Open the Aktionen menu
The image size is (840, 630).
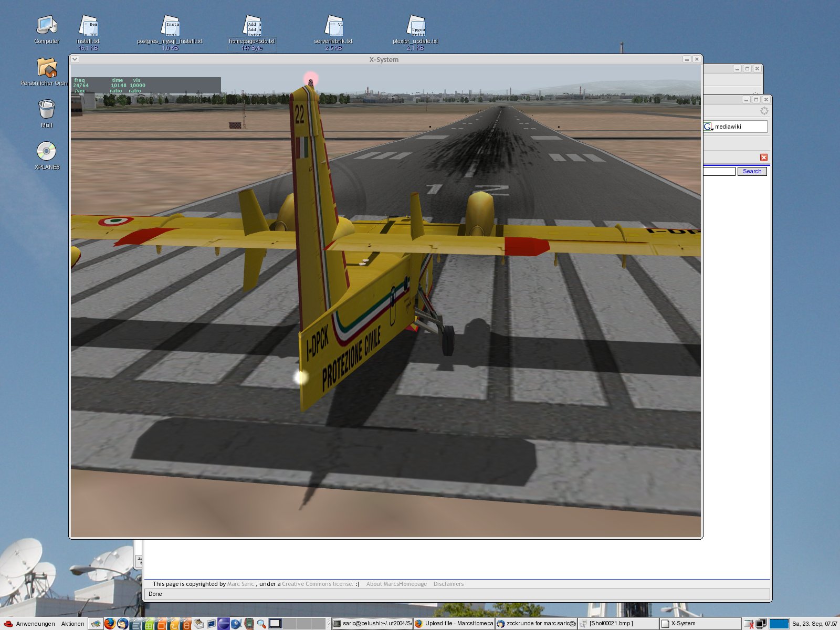point(72,624)
